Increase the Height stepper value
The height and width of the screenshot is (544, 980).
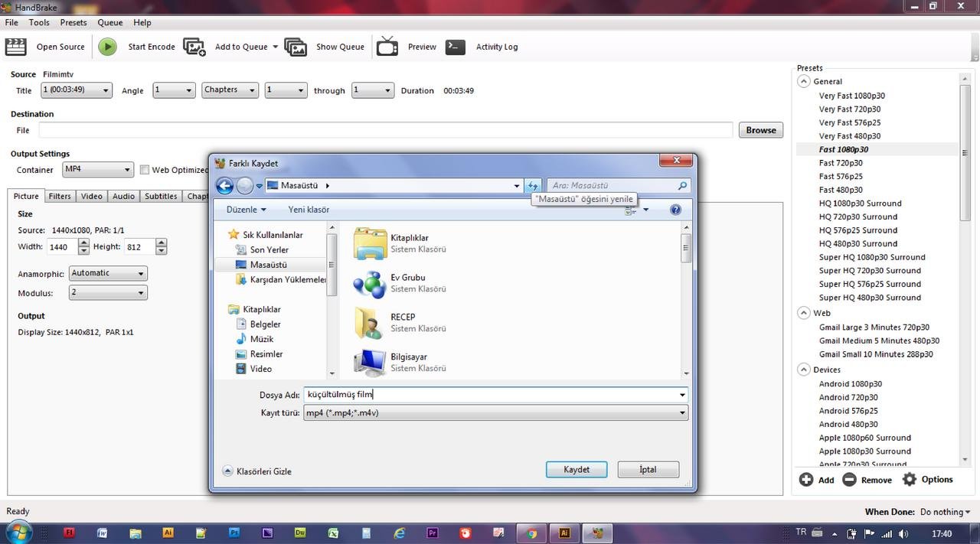(x=161, y=243)
